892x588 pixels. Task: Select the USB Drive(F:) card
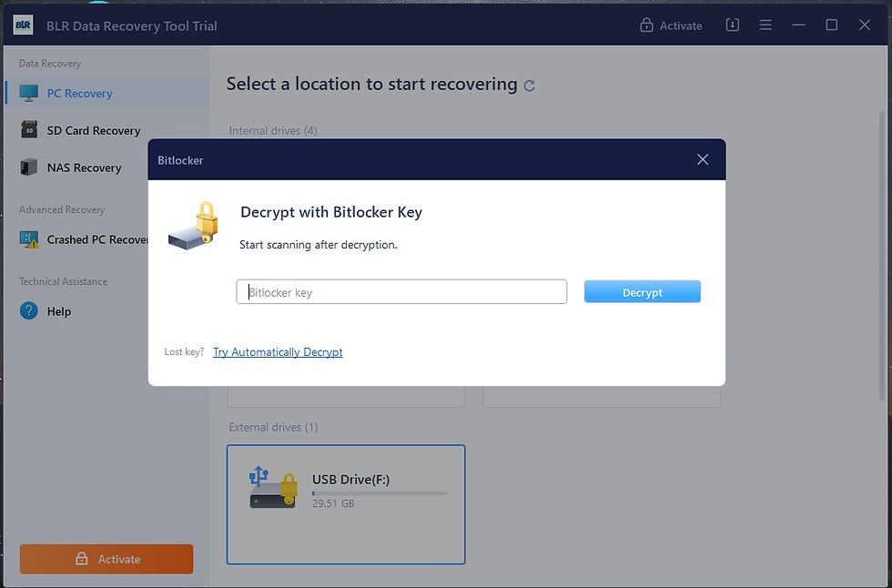tap(346, 504)
